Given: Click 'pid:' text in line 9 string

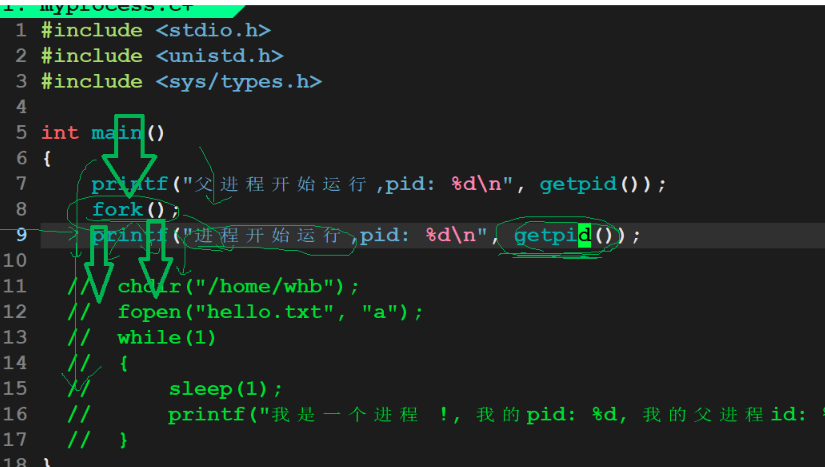Looking at the screenshot, I should (x=384, y=235).
